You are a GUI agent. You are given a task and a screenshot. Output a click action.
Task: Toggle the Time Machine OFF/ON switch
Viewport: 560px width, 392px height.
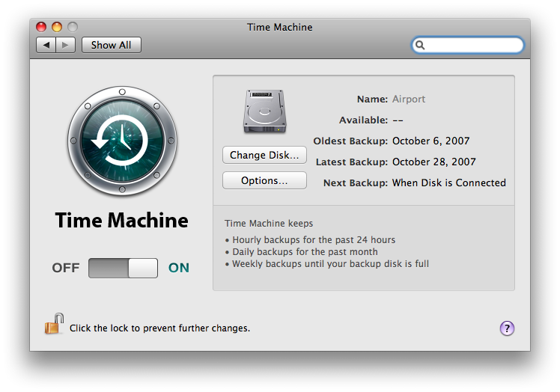(123, 268)
